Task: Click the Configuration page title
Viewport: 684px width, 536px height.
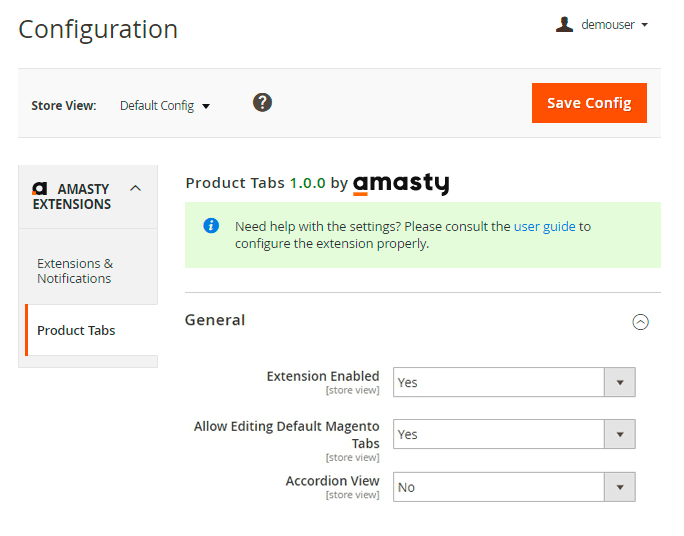Action: (98, 29)
